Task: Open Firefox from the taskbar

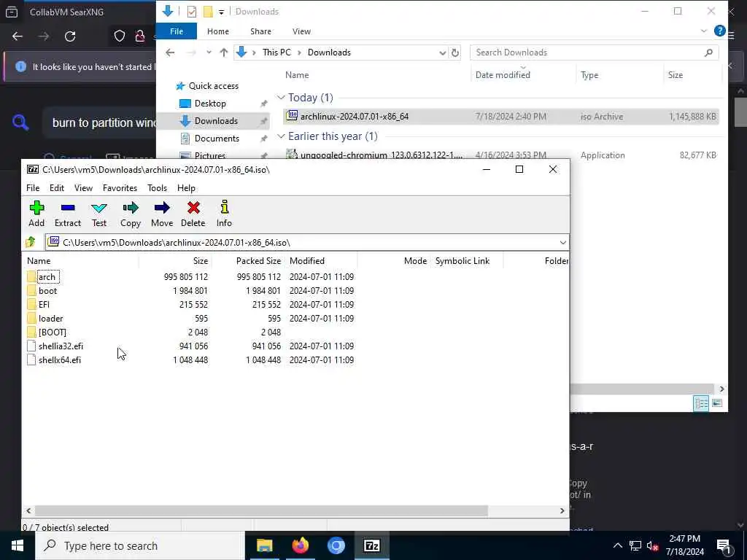Action: [300, 545]
